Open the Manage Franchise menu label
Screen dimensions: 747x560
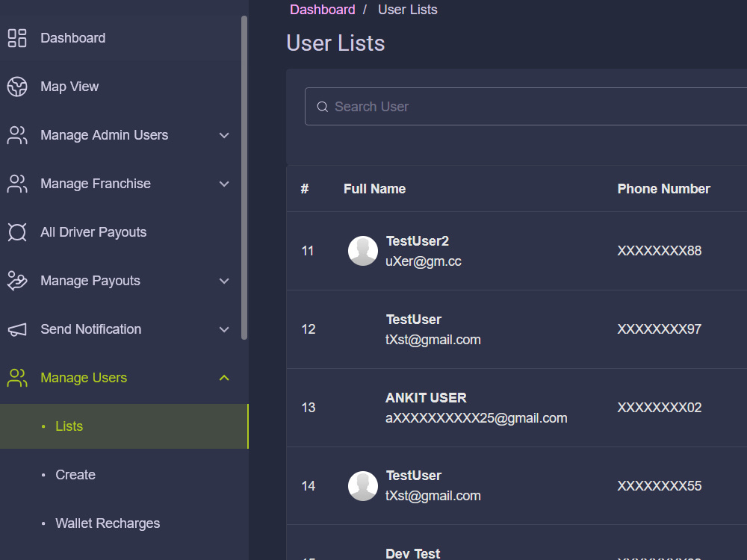[96, 184]
